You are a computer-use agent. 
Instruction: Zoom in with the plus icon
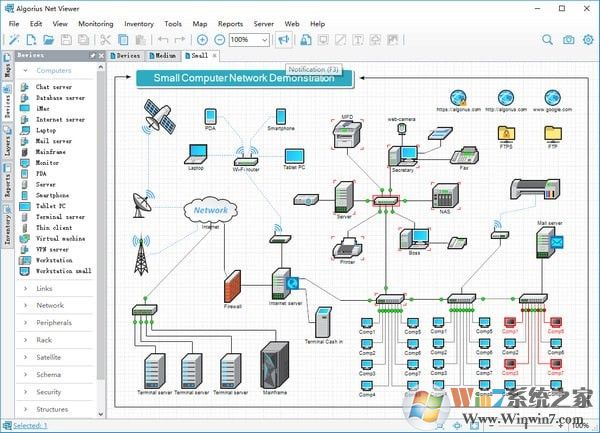202,40
